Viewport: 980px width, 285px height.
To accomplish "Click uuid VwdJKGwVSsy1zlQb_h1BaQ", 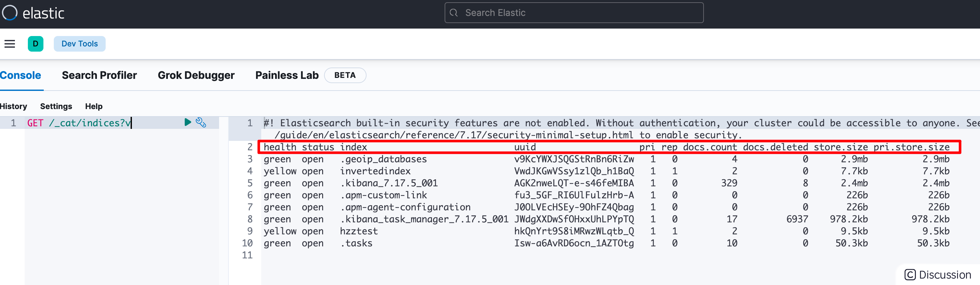I will point(574,171).
